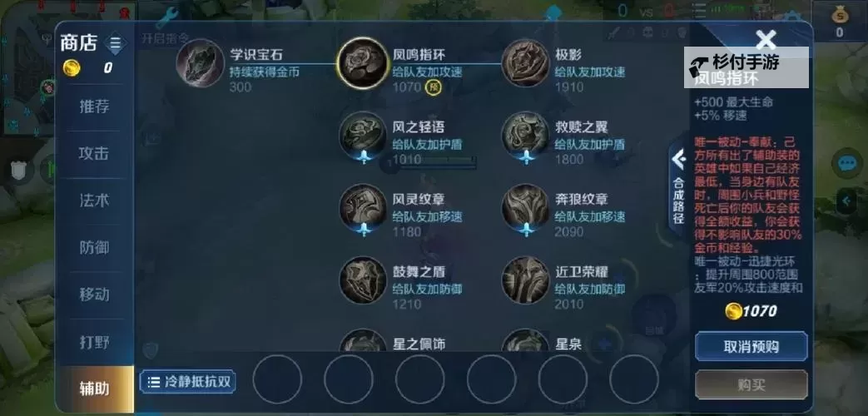Choose the 奔狼纹章 item icon
868x416 pixels.
(x=525, y=208)
